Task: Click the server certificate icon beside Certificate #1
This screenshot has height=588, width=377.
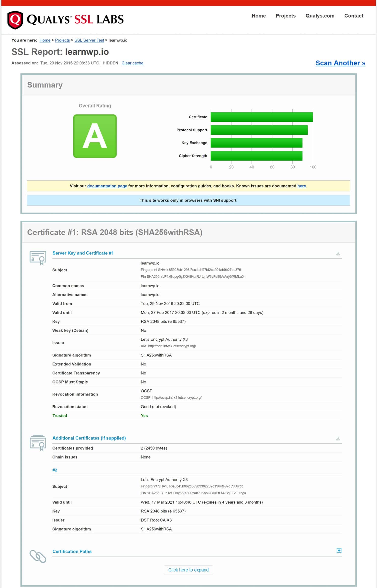Action: (38, 258)
